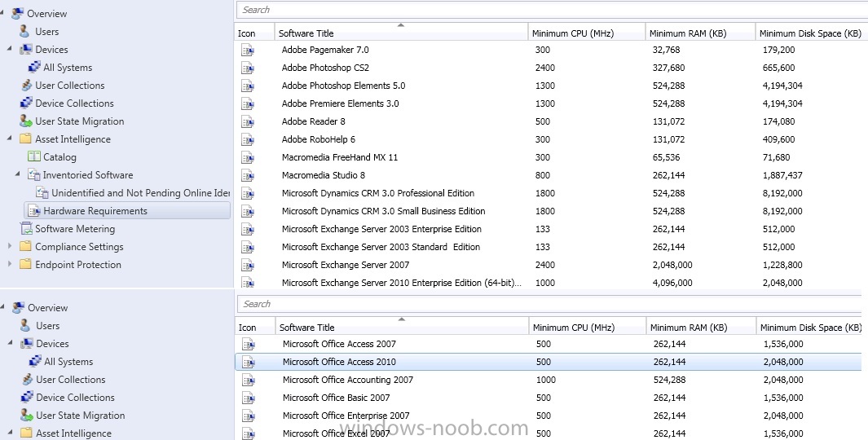The image size is (868, 440).
Task: Sort by Software Title in the Adobe list
Action: click(401, 33)
